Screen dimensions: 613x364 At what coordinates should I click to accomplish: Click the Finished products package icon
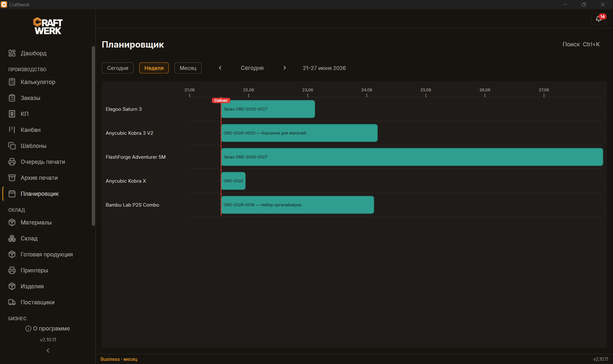click(x=12, y=254)
